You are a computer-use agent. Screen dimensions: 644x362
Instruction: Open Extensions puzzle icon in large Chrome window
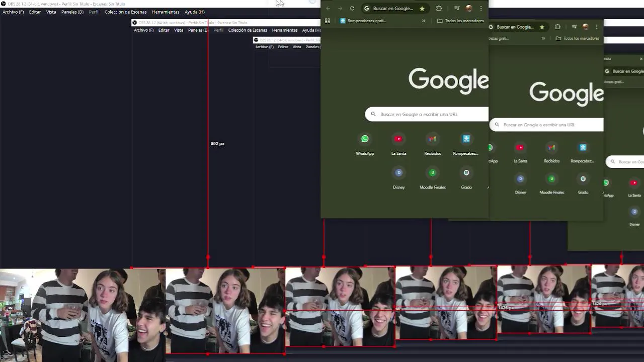pyautogui.click(x=439, y=8)
